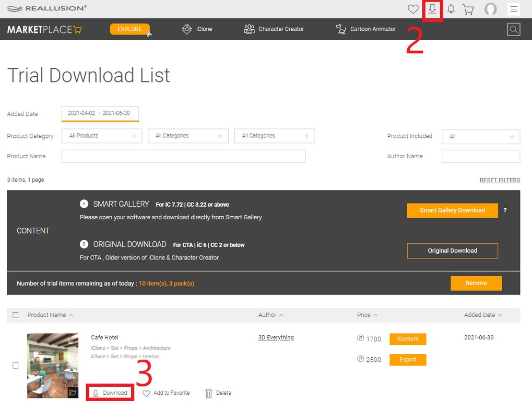Screen dimensions: 532x401
Task: Click the Reallusion logo
Action: tap(47, 8)
